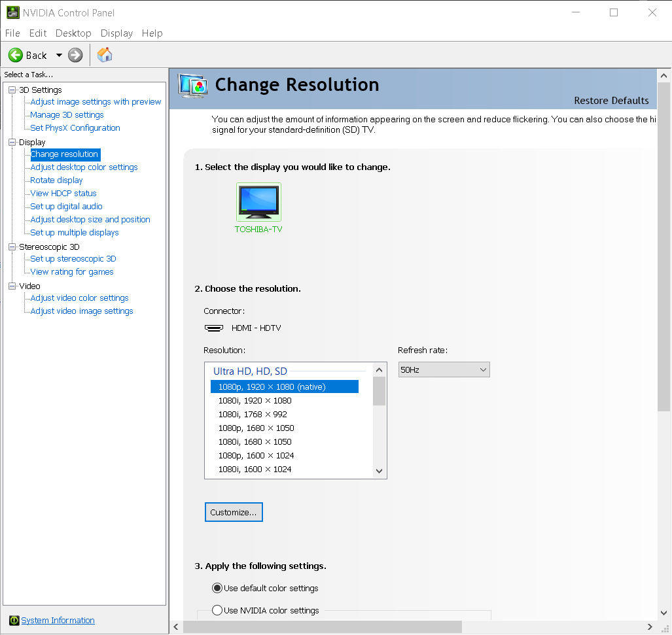Image resolution: width=672 pixels, height=635 pixels.
Task: Select the Set up digital audio task
Action: tap(65, 206)
